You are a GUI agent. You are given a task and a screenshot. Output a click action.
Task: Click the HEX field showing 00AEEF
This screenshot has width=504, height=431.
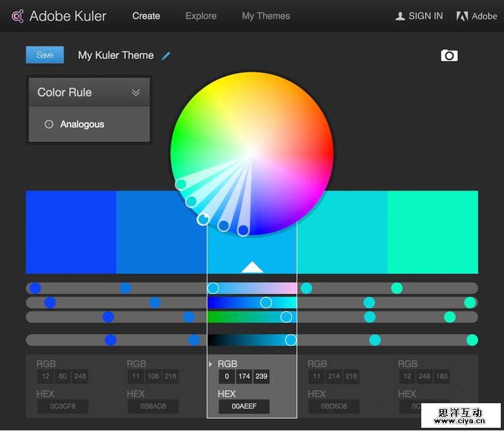(x=244, y=406)
